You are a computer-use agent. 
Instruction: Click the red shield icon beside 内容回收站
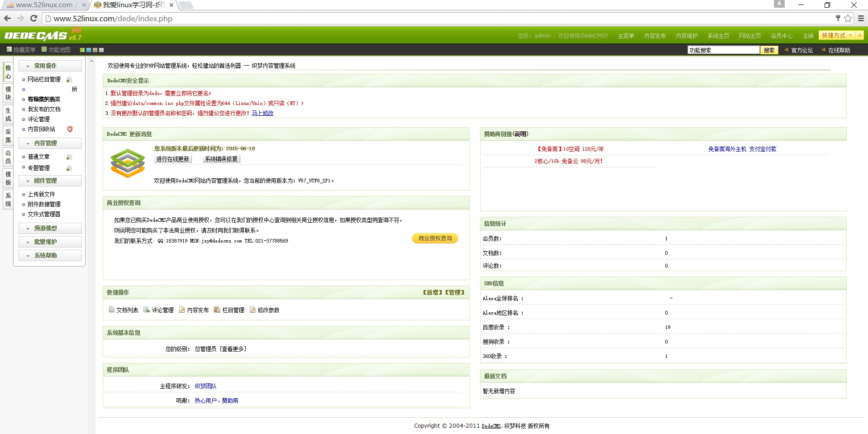coord(70,129)
